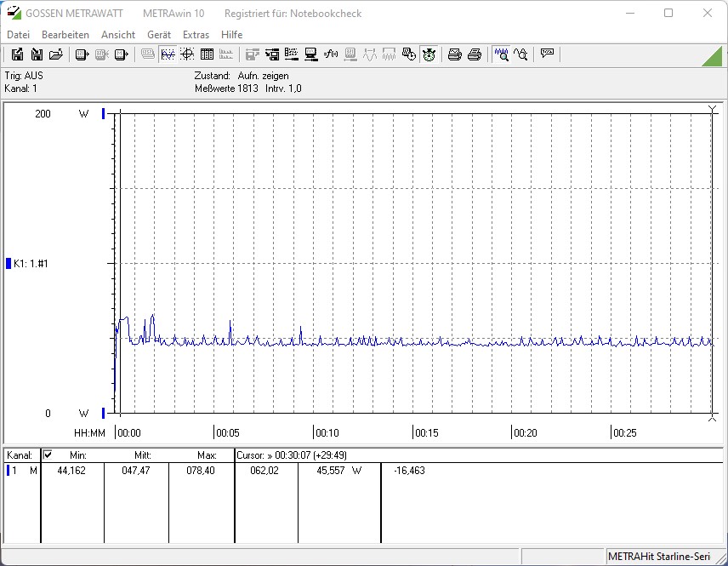
Task: Switch to the table view icon
Action: click(207, 54)
